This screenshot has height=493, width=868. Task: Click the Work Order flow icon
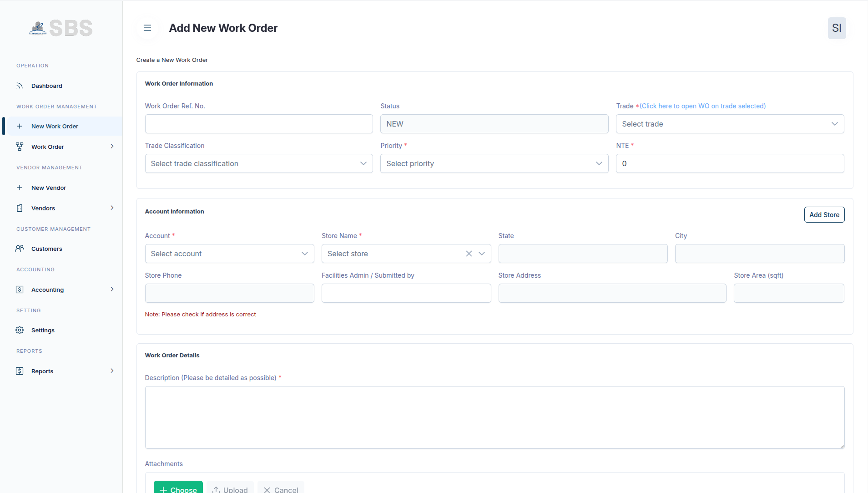pyautogui.click(x=20, y=147)
